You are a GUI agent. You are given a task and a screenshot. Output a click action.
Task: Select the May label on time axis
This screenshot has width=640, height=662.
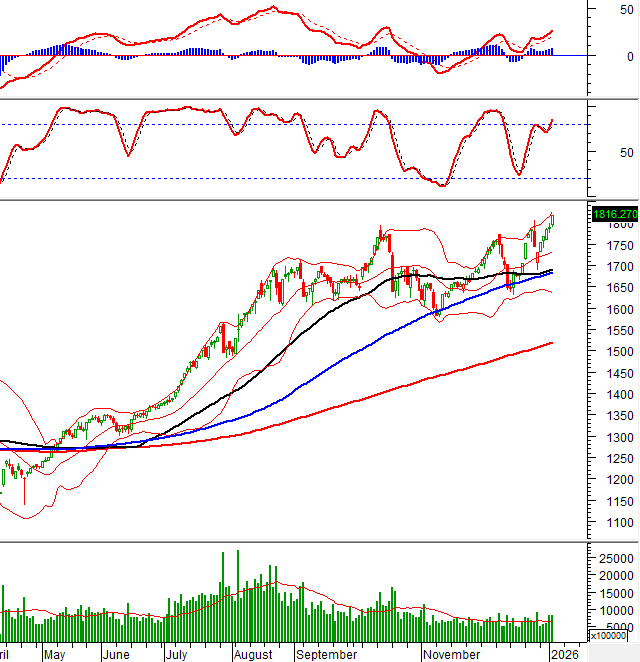(x=55, y=654)
